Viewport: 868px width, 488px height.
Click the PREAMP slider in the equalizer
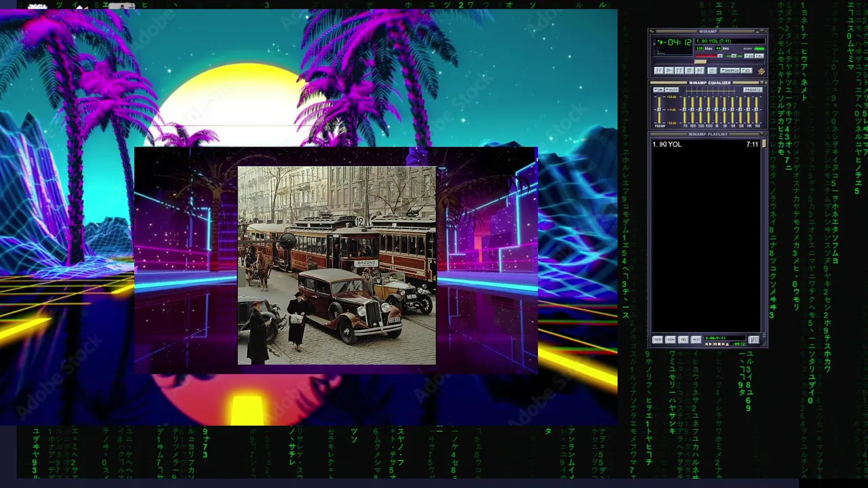coord(659,110)
